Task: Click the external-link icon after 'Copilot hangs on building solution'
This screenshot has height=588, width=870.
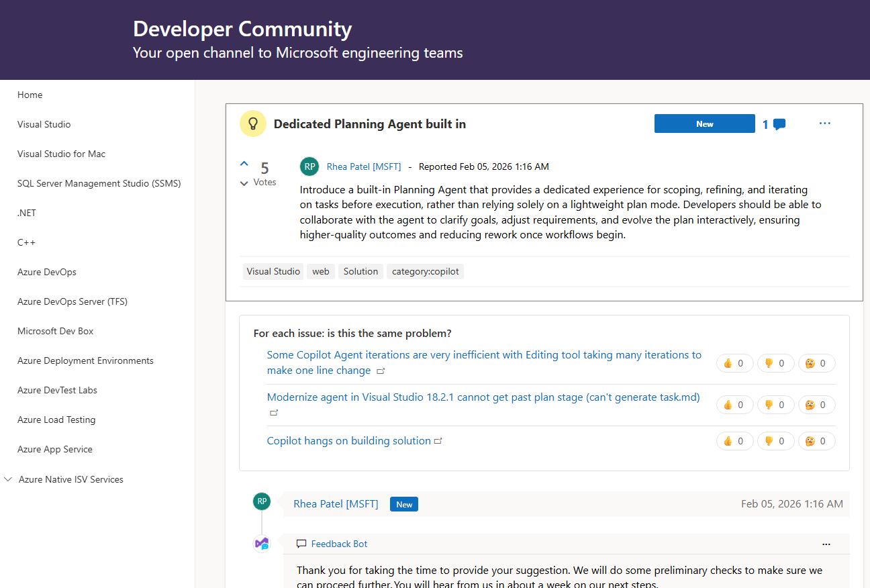Action: [x=438, y=442]
